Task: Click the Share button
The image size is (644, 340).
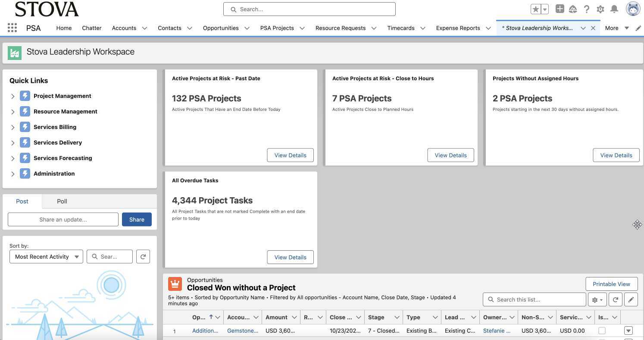Action: 137,219
